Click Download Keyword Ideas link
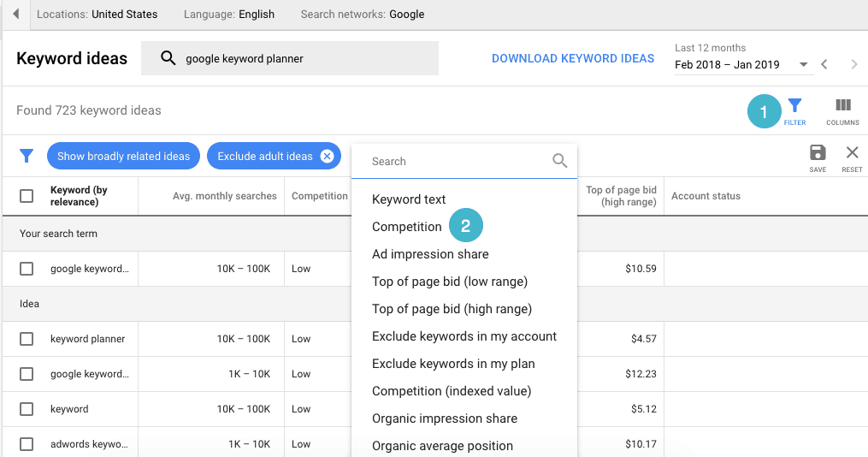The width and height of the screenshot is (868, 457). (x=573, y=58)
